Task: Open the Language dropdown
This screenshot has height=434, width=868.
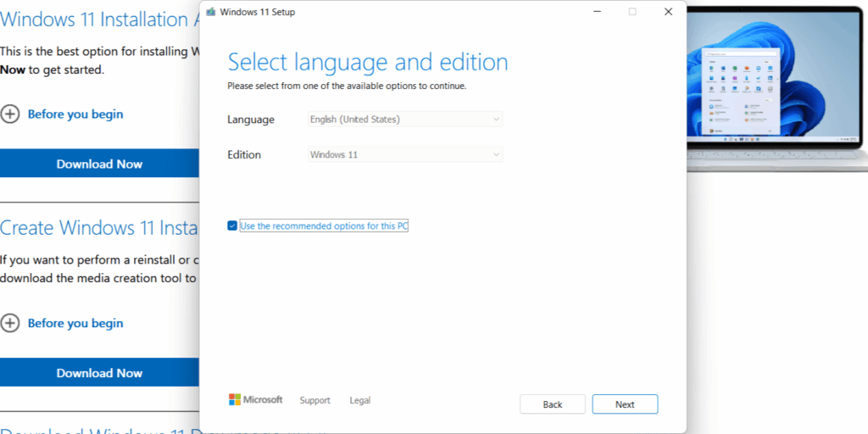Action: [405, 119]
